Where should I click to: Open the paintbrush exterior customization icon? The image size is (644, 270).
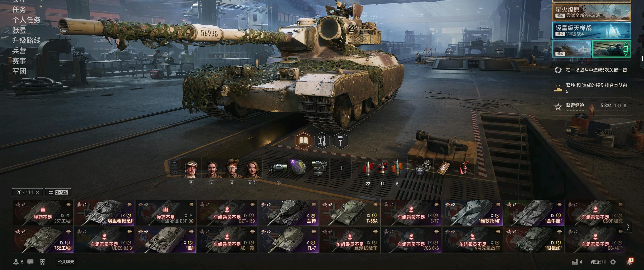tap(340, 141)
